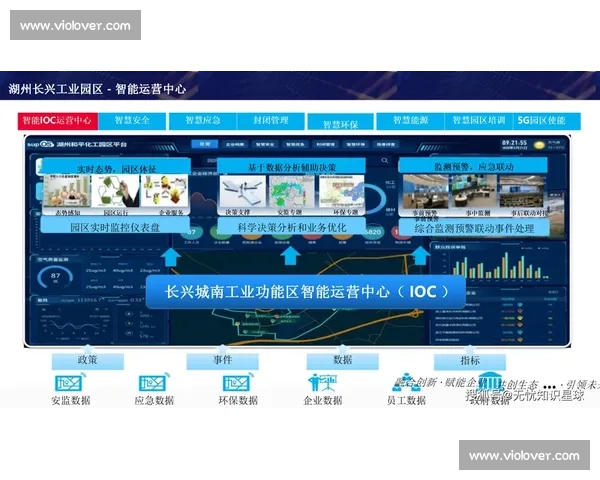
Task: Switch to the 智慧能源 tab
Action: point(410,121)
